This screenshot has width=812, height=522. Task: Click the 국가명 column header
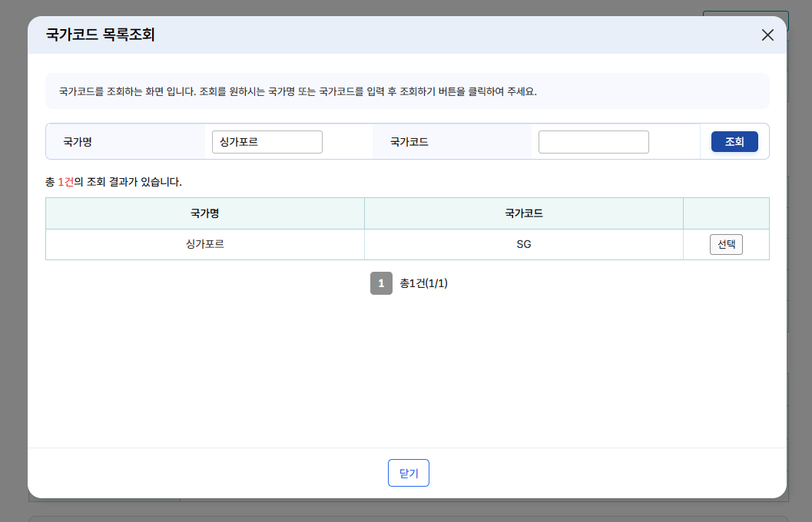coord(204,213)
